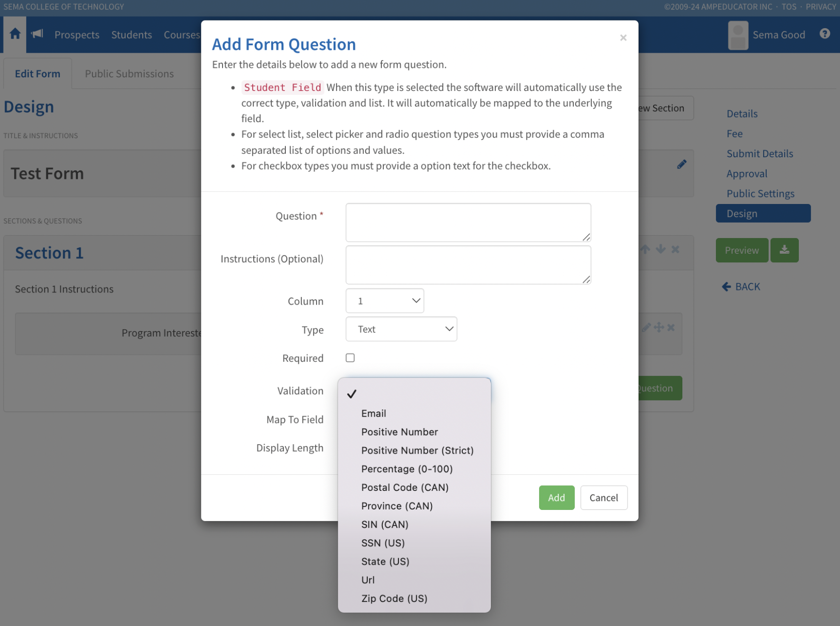The height and width of the screenshot is (626, 840).
Task: Close the Add Form Question dialog
Action: tap(623, 38)
